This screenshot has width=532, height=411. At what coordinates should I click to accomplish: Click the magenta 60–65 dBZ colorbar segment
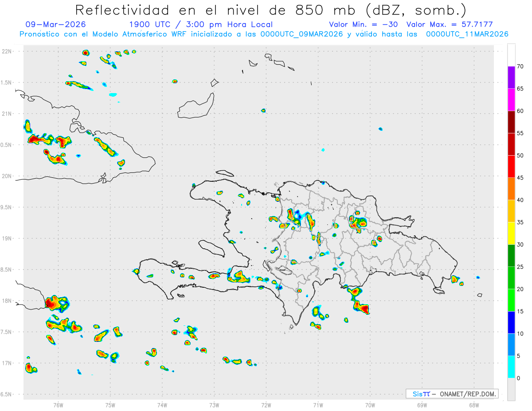511,100
